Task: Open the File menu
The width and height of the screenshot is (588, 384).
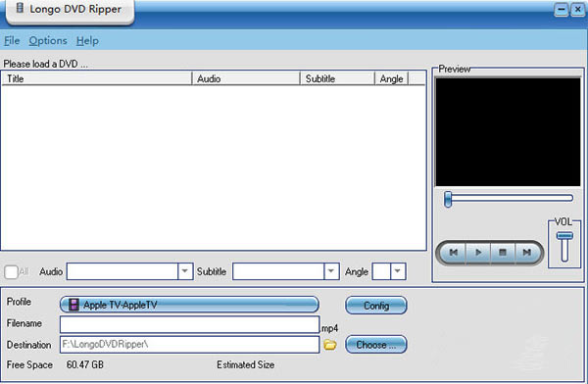Action: tap(12, 40)
